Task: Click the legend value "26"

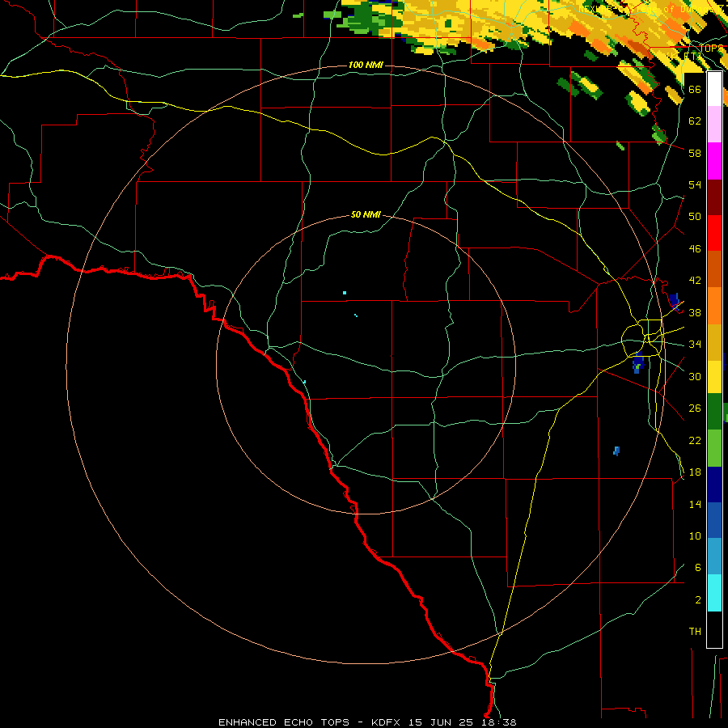Action: [x=695, y=408]
